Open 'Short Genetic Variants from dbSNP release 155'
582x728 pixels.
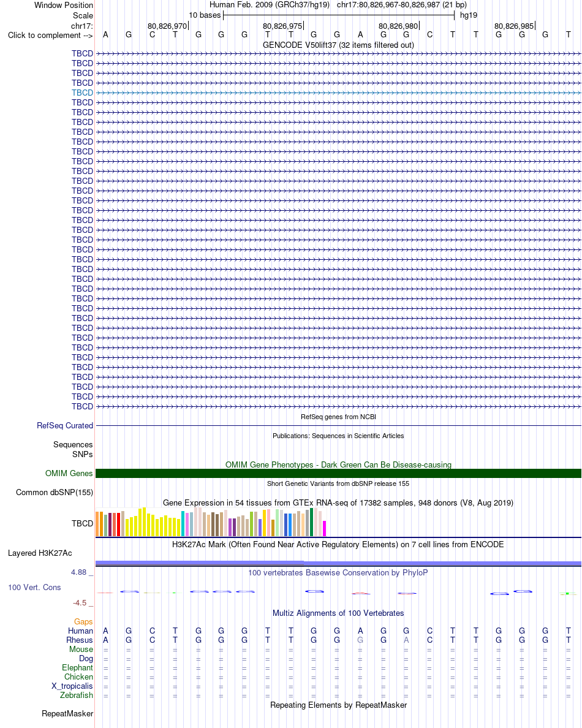(338, 483)
